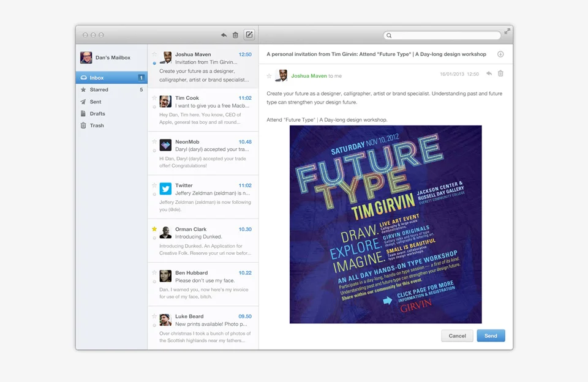The image size is (588, 382).
Task: Click Dan's Mailbox profile avatar
Action: (x=86, y=58)
